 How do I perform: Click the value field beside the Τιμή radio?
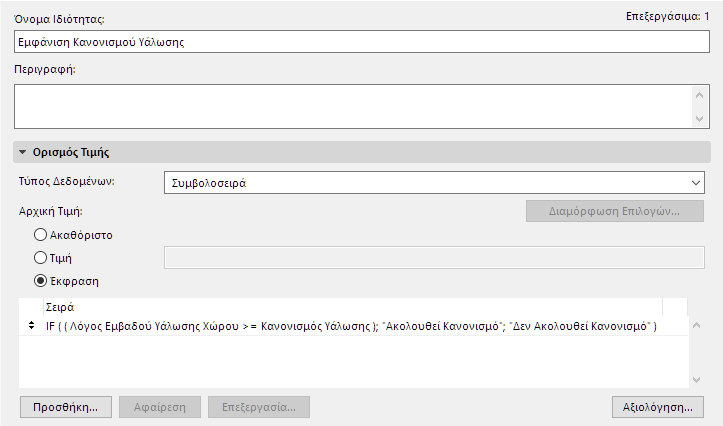point(433,258)
